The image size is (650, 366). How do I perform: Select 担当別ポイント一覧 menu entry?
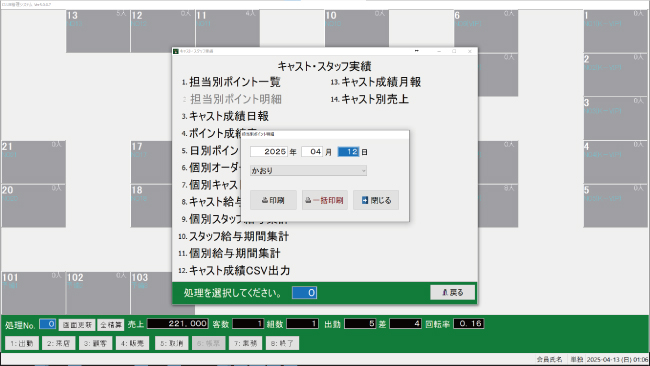[235, 82]
